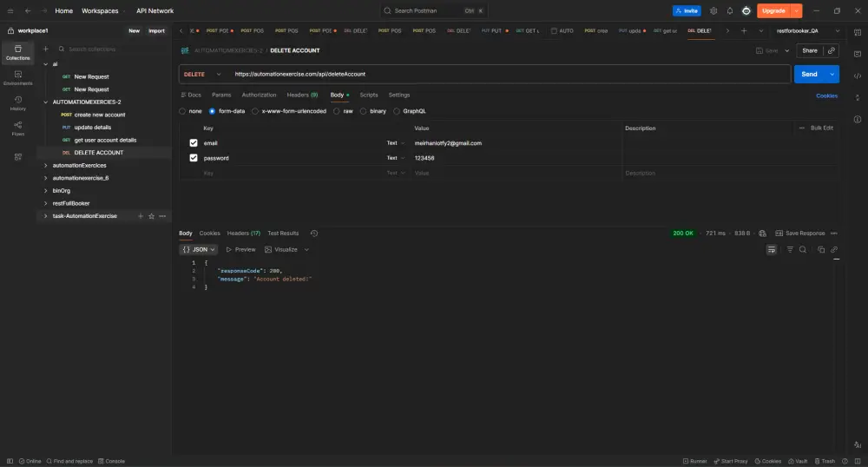Open the Flows sidebar panel
Viewport: 868px width, 467px height.
pyautogui.click(x=17, y=128)
